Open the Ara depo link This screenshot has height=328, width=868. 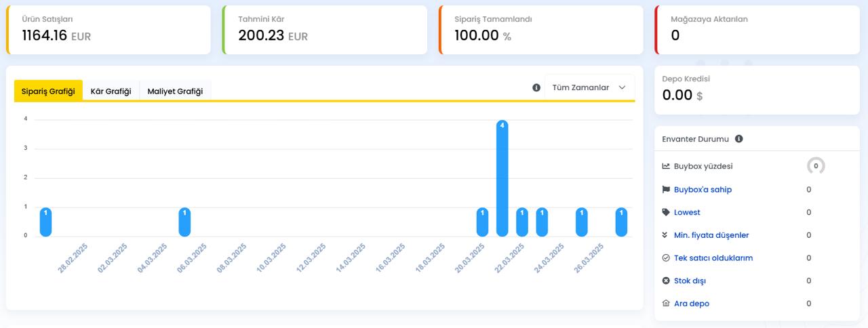[692, 304]
